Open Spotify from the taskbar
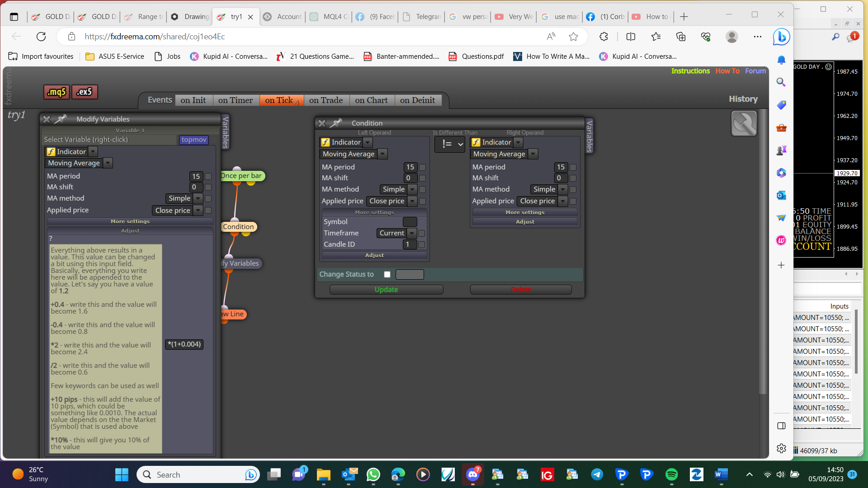This screenshot has height=488, width=868. (x=671, y=474)
